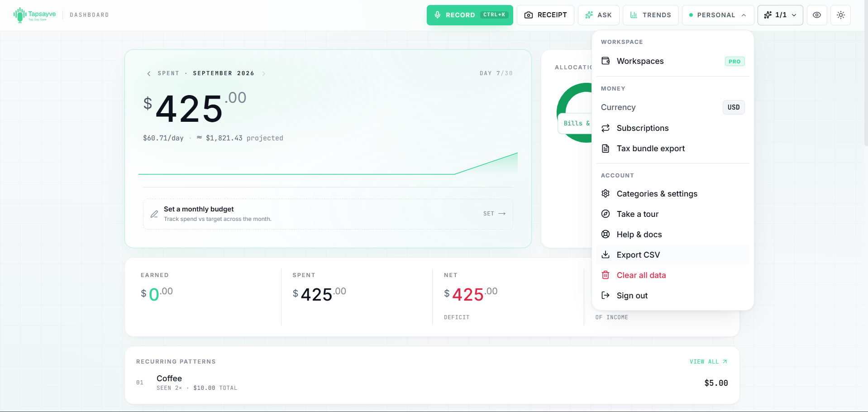Start Take a tour
The width and height of the screenshot is (868, 412).
point(673,214)
